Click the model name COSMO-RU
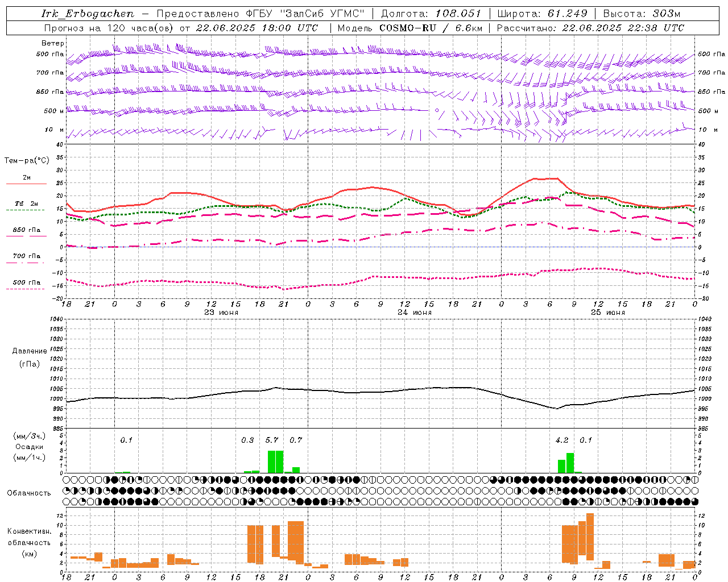The image size is (728, 582). point(408,28)
